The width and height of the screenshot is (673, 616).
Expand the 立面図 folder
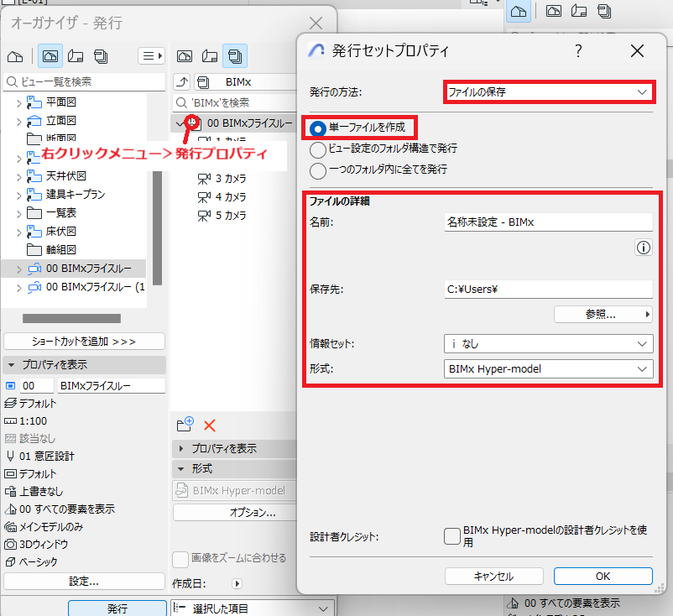(x=19, y=122)
